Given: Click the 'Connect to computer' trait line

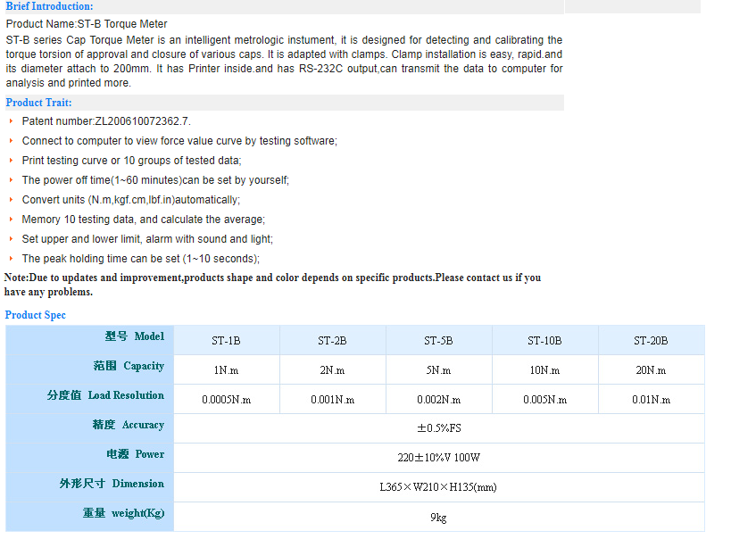Looking at the screenshot, I should (x=179, y=141).
